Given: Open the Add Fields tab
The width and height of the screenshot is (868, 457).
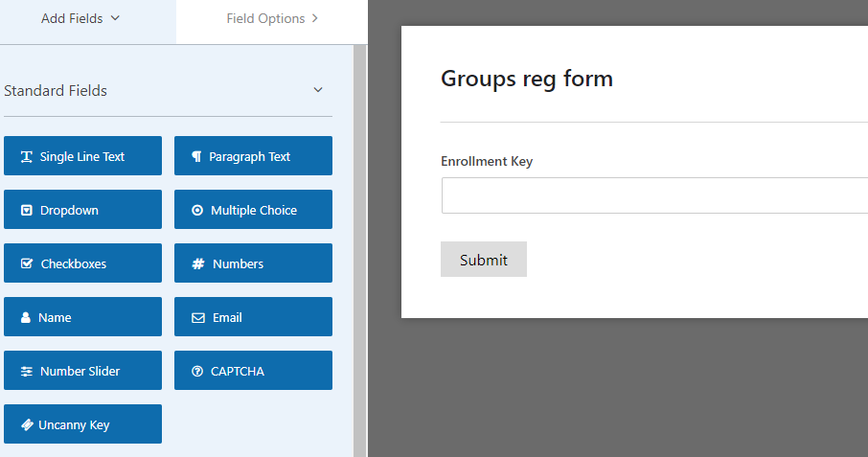Looking at the screenshot, I should (80, 19).
